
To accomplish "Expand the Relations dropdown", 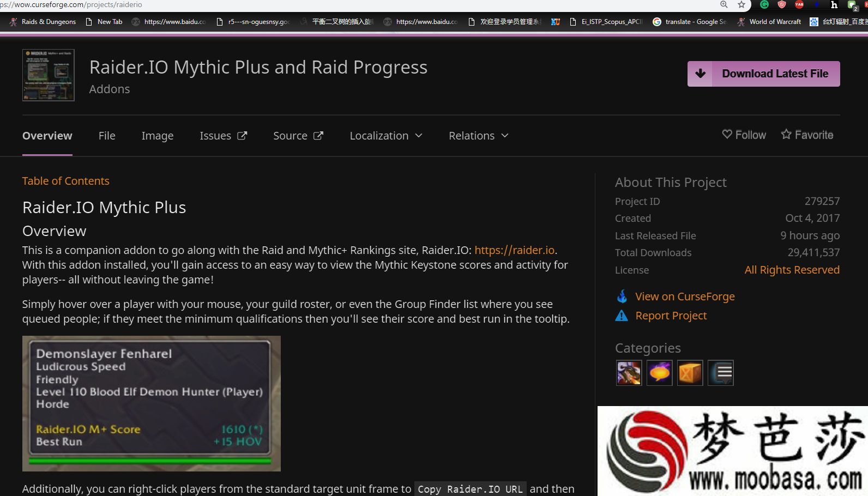I will click(x=479, y=136).
